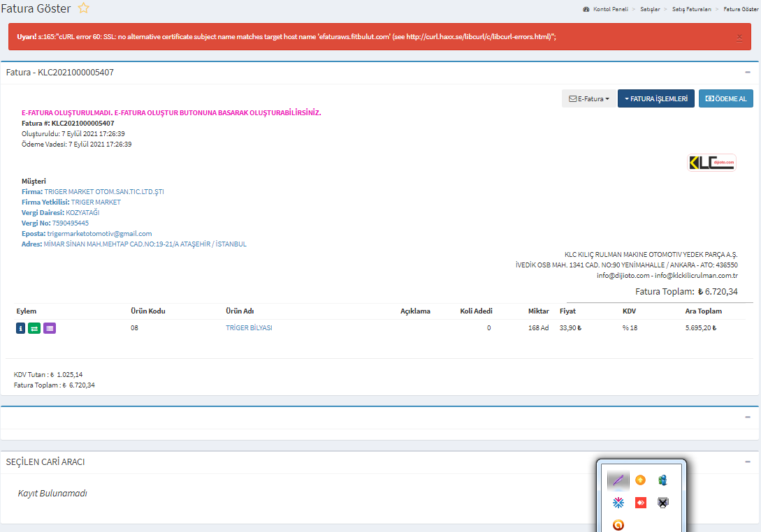761x532 pixels.
Task: Click the blue info icon in Eylem column
Action: pos(20,328)
